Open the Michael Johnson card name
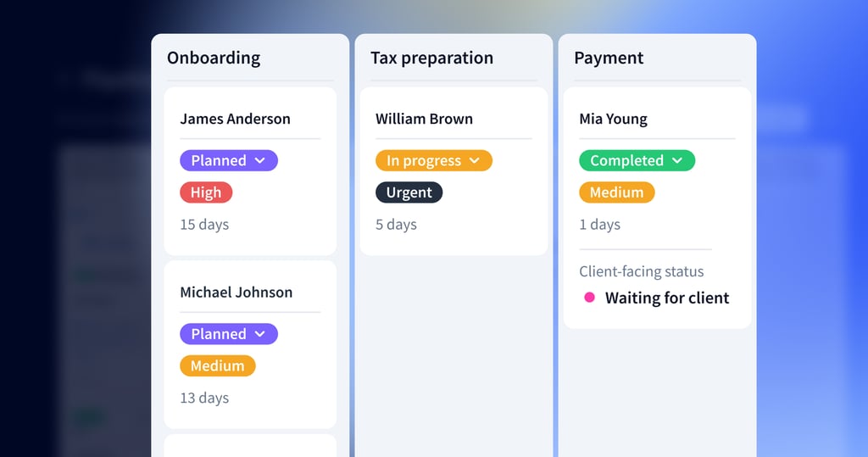The width and height of the screenshot is (868, 457). tap(236, 293)
